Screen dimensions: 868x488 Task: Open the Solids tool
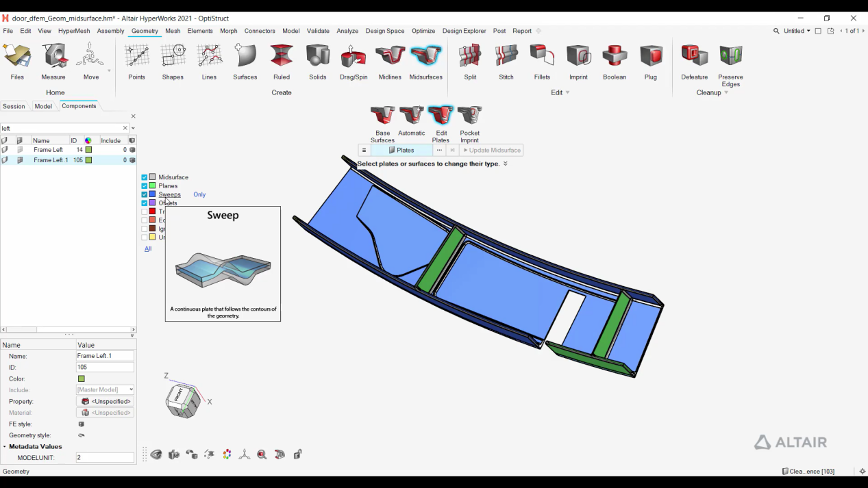(318, 62)
